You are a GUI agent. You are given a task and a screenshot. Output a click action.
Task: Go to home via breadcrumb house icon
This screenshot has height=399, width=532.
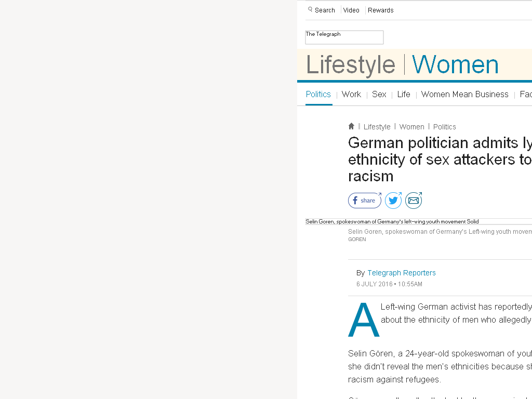tap(351, 126)
